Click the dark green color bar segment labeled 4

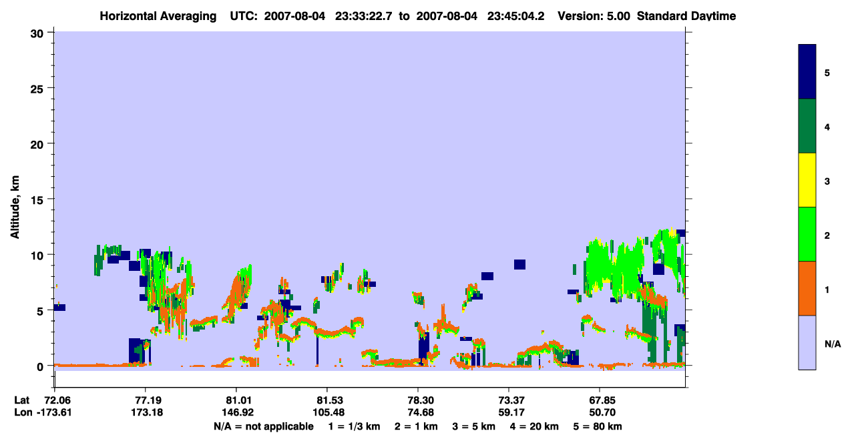pos(807,126)
